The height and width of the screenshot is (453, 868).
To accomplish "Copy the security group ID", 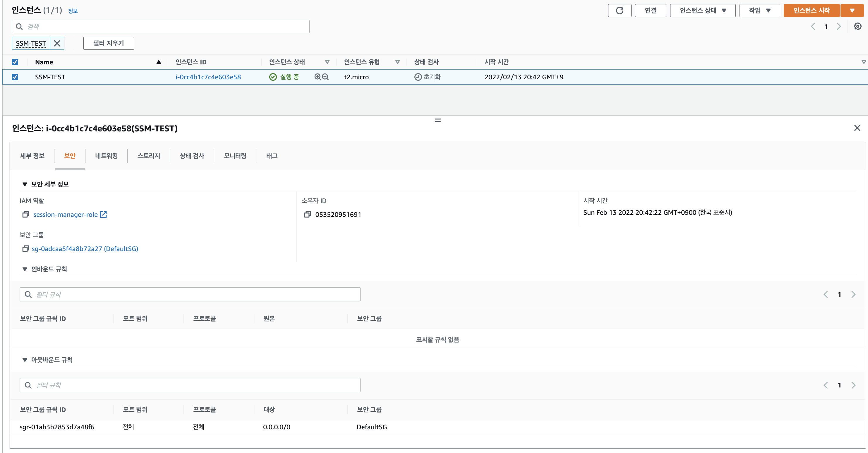I will [26, 249].
